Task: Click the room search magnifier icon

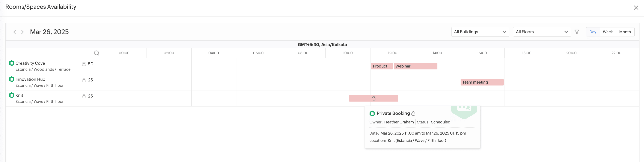Action: coord(97,53)
